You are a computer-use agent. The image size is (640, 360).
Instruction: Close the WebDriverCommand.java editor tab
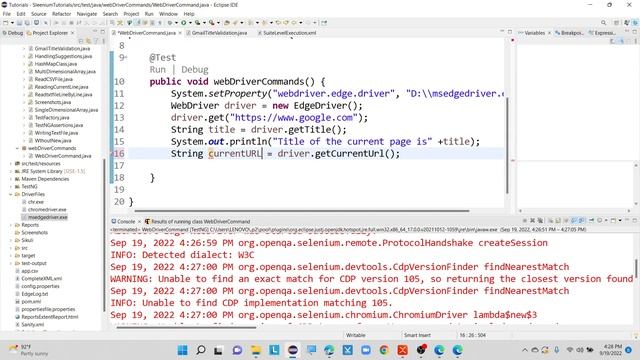click(180, 33)
